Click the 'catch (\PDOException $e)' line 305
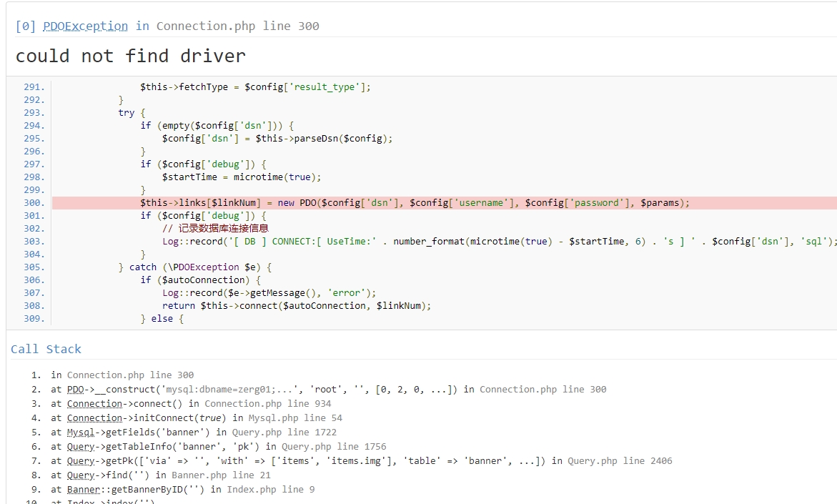 point(195,267)
